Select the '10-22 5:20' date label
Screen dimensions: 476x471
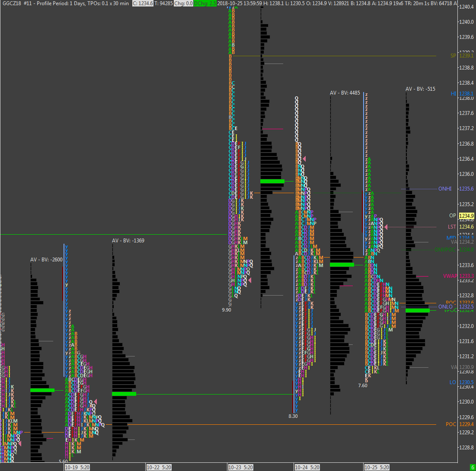(x=159, y=468)
